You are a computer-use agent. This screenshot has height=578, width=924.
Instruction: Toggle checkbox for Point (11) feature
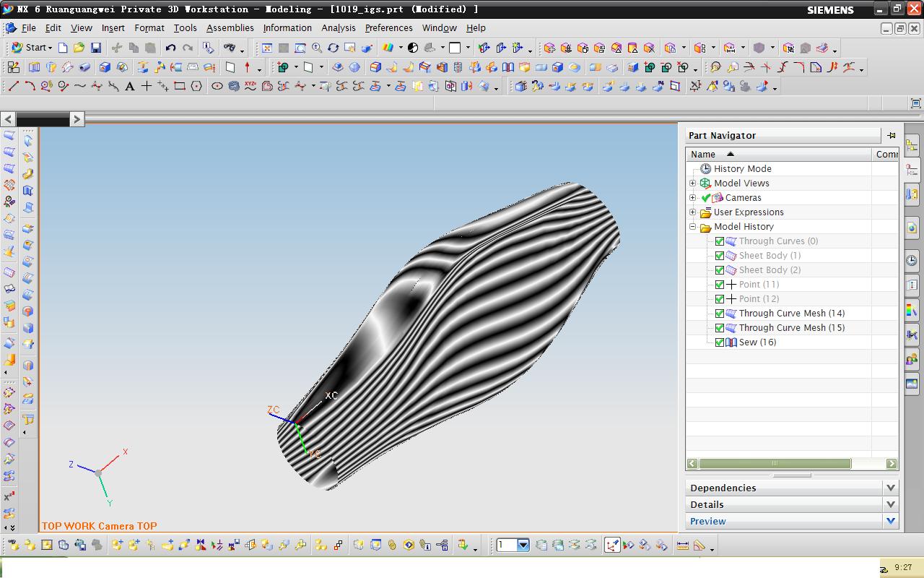719,285
